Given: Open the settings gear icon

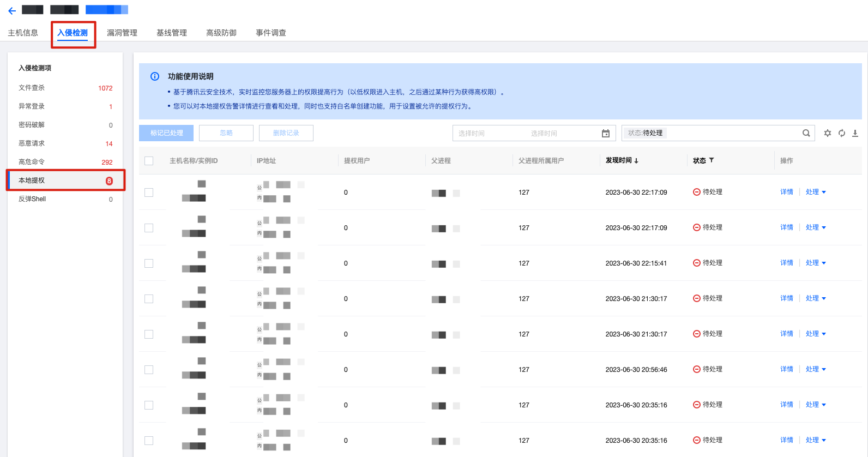Looking at the screenshot, I should click(x=828, y=133).
